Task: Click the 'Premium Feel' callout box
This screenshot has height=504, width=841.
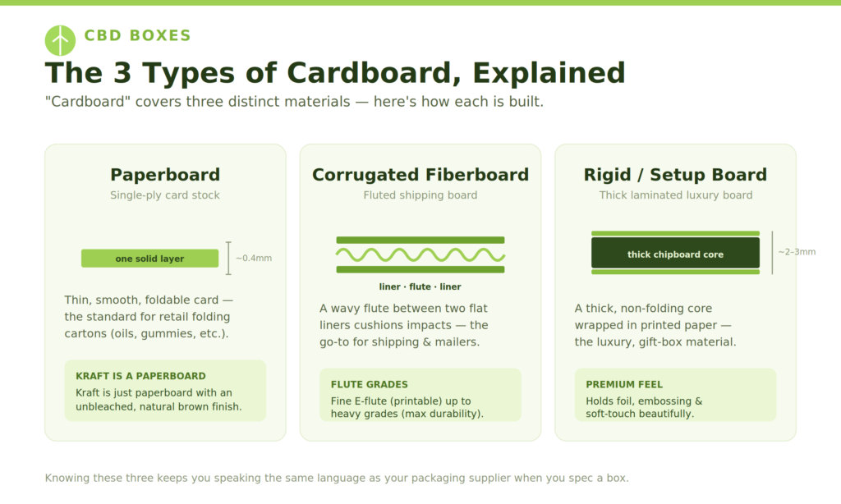Action: click(x=675, y=395)
